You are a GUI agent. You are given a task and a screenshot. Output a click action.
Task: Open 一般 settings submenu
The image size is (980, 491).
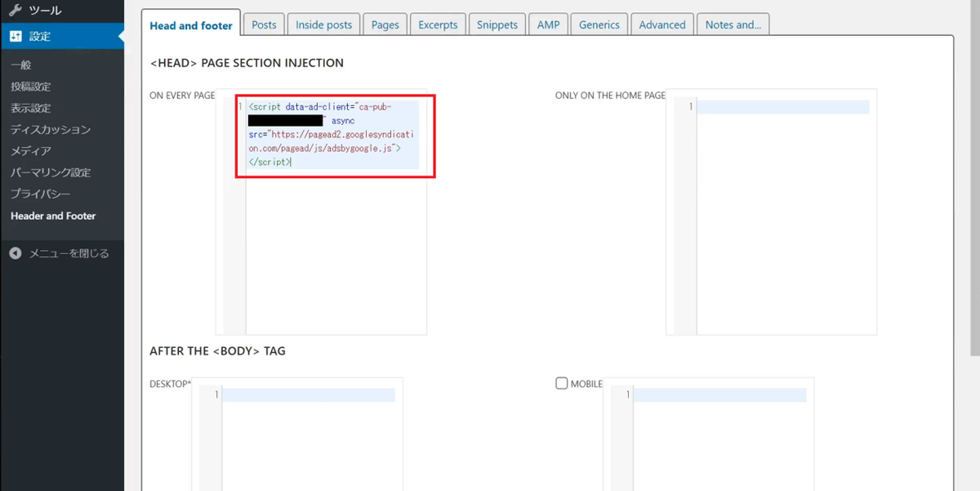(21, 65)
